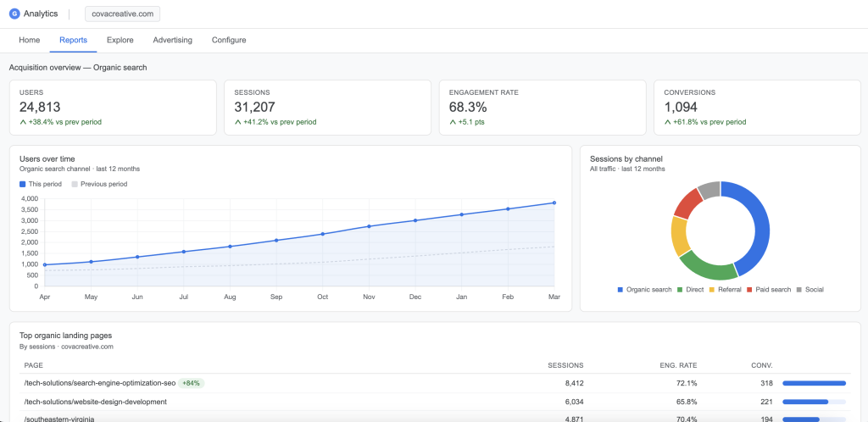The image size is (868, 422).
Task: Open the website-design-development page row
Action: click(95, 402)
